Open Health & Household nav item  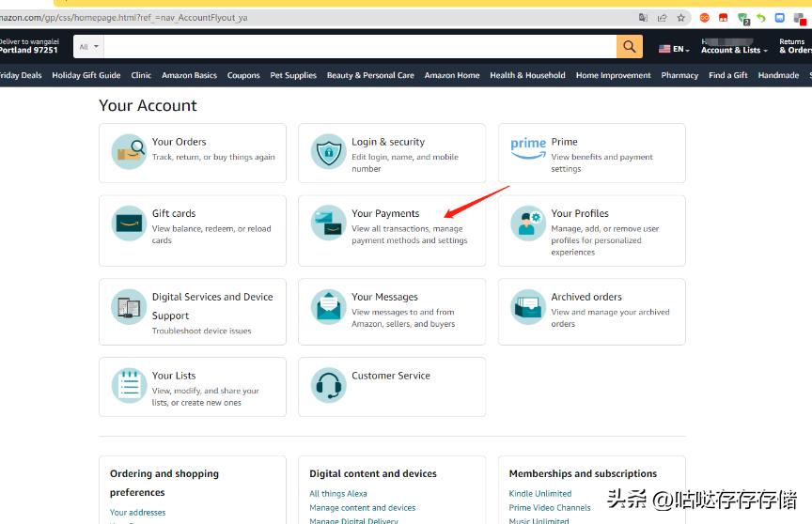click(x=527, y=75)
